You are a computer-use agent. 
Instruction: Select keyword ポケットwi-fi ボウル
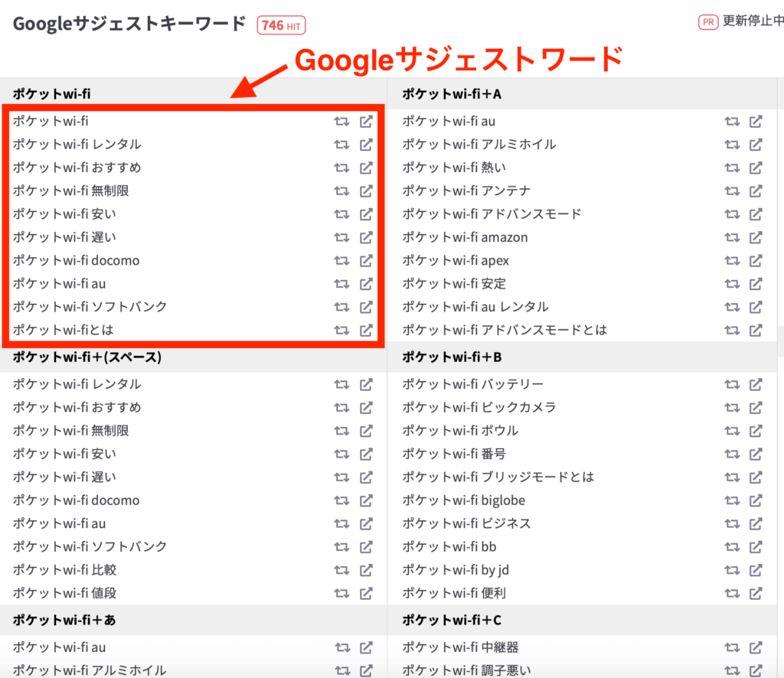click(460, 430)
